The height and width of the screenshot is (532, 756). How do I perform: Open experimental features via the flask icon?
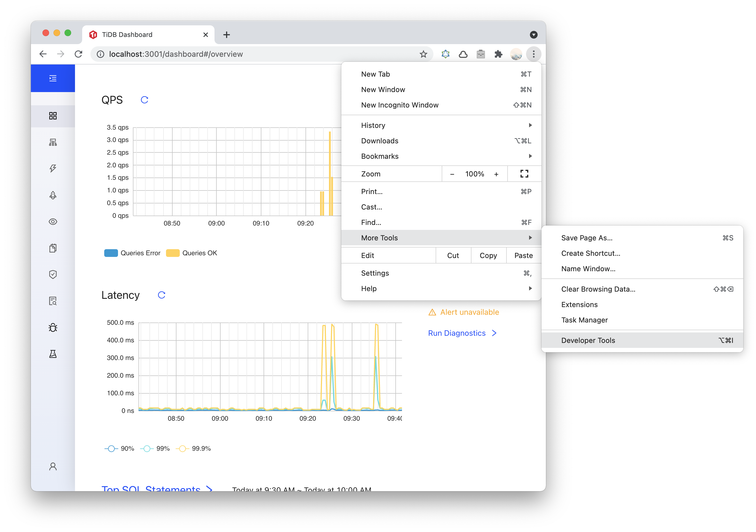[53, 354]
